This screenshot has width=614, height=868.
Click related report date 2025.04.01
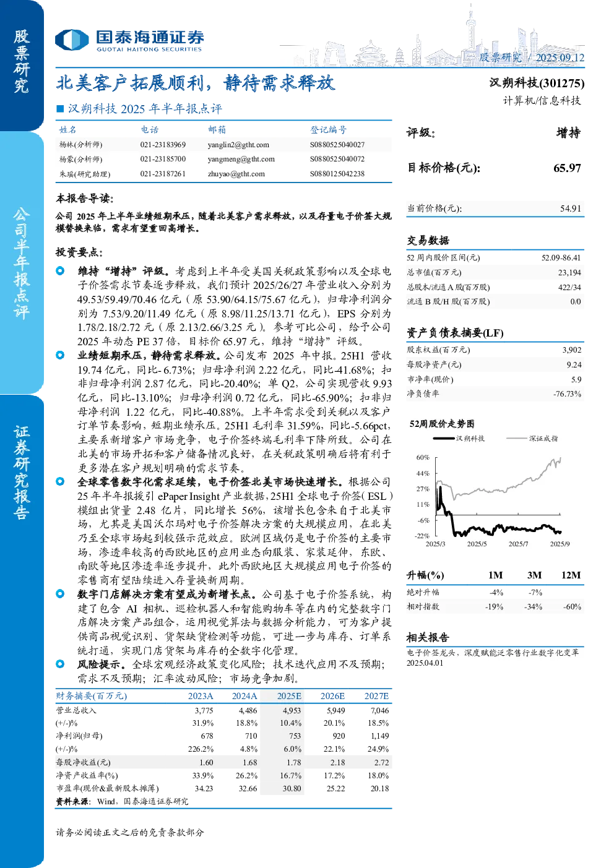(425, 663)
